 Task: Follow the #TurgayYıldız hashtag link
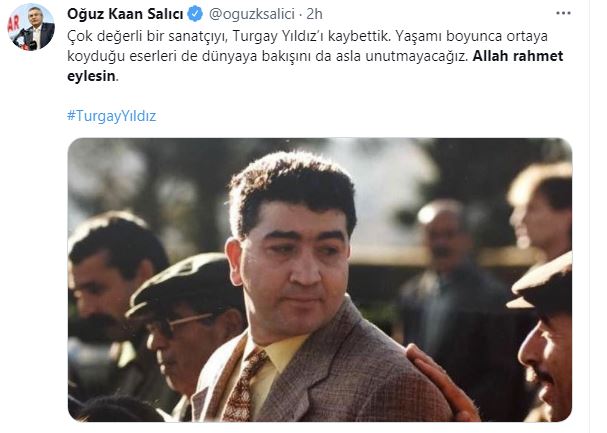(x=111, y=116)
